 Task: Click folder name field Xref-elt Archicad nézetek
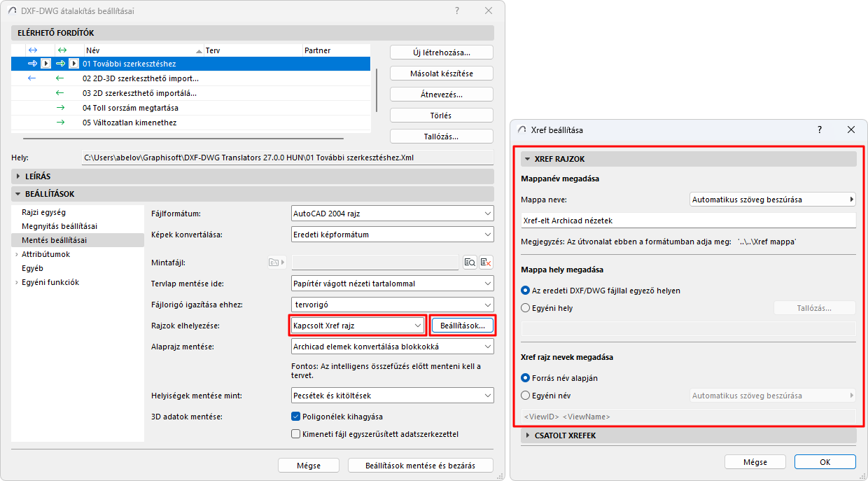(x=689, y=221)
